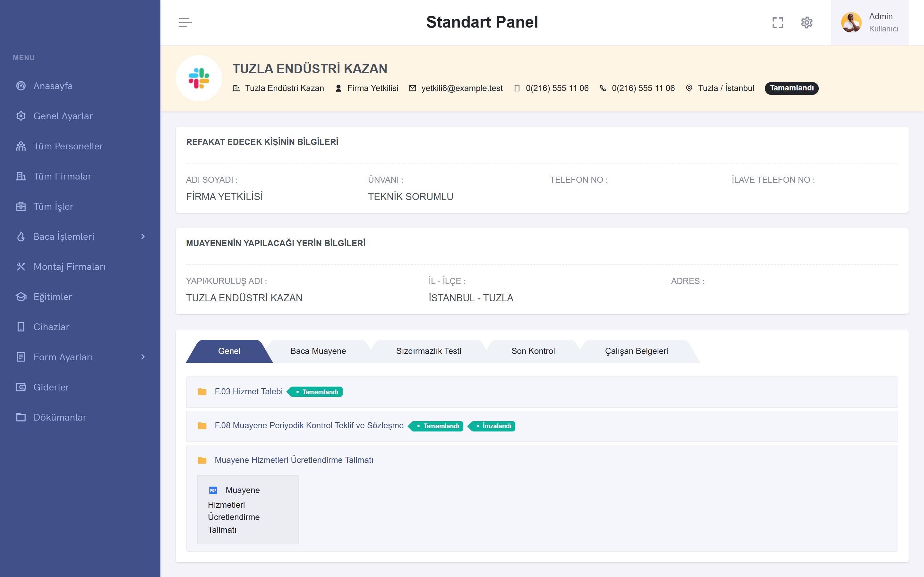The width and height of the screenshot is (924, 577).
Task: Click the F.03 Hizmet Talebi folder icon
Action: pos(202,391)
